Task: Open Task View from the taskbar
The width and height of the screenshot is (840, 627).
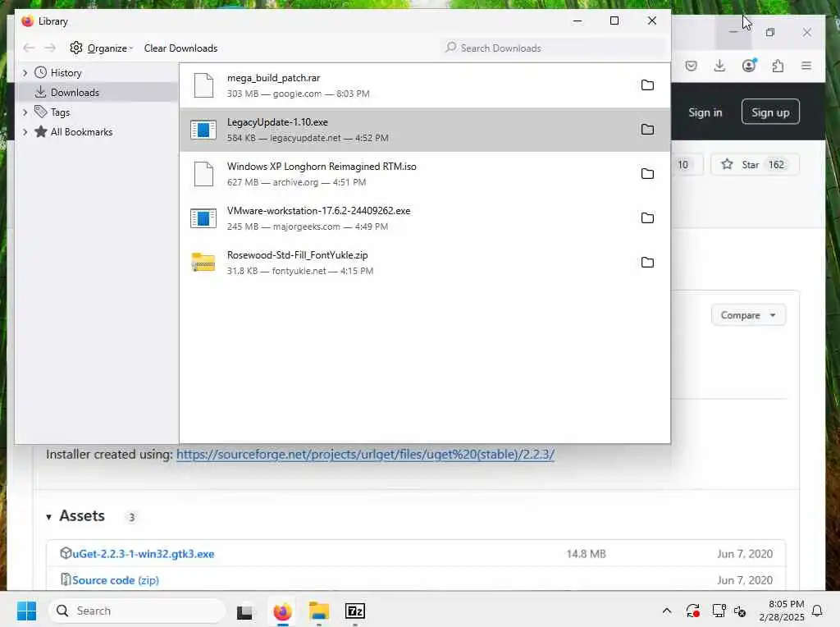Action: coord(245,611)
